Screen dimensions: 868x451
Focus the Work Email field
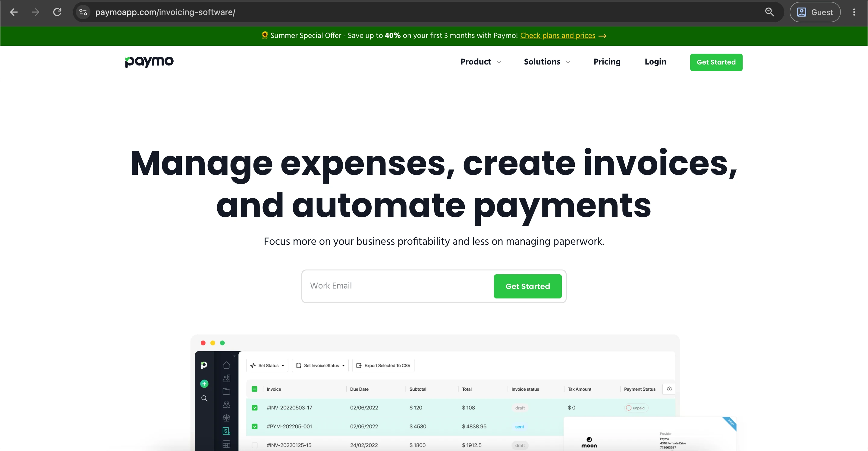(x=398, y=286)
